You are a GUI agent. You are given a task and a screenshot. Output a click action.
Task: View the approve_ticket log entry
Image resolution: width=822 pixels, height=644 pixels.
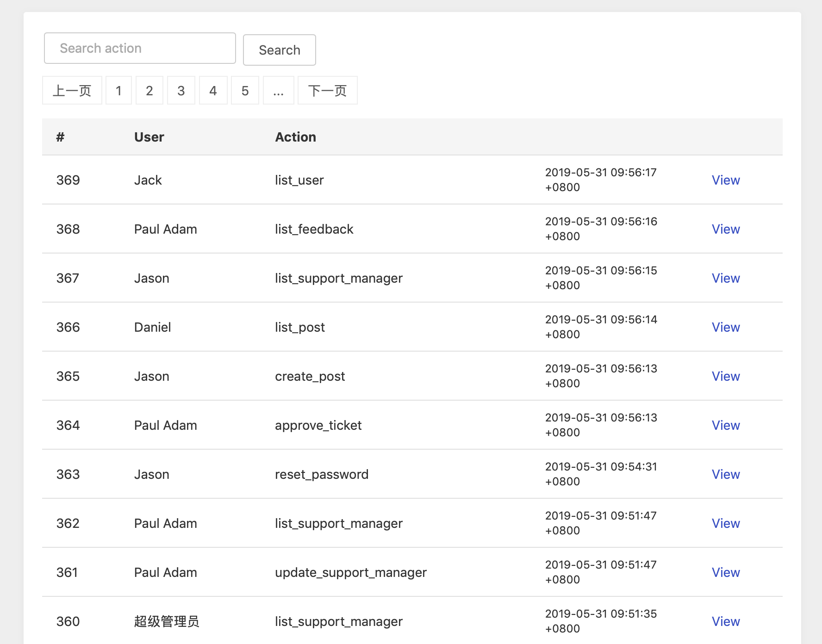pos(726,425)
